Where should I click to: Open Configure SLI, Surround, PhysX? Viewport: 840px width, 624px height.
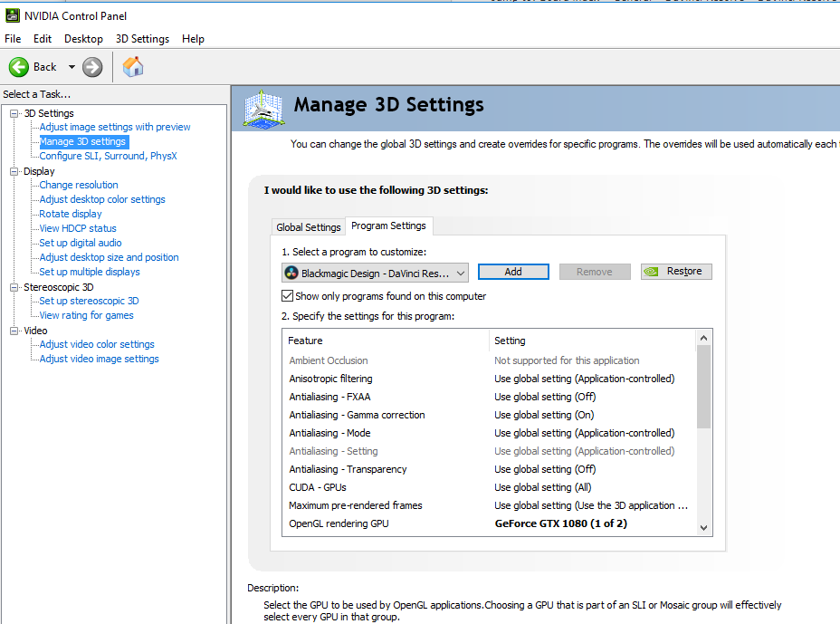click(x=109, y=156)
